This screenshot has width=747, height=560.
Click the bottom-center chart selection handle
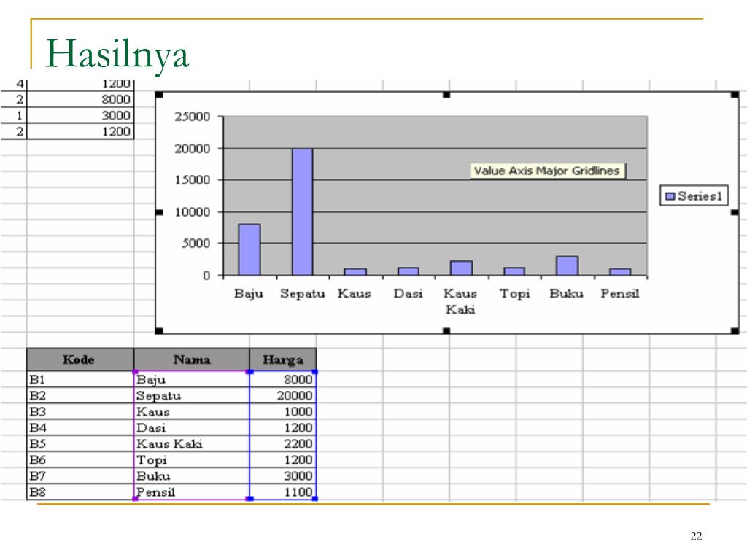tap(446, 330)
